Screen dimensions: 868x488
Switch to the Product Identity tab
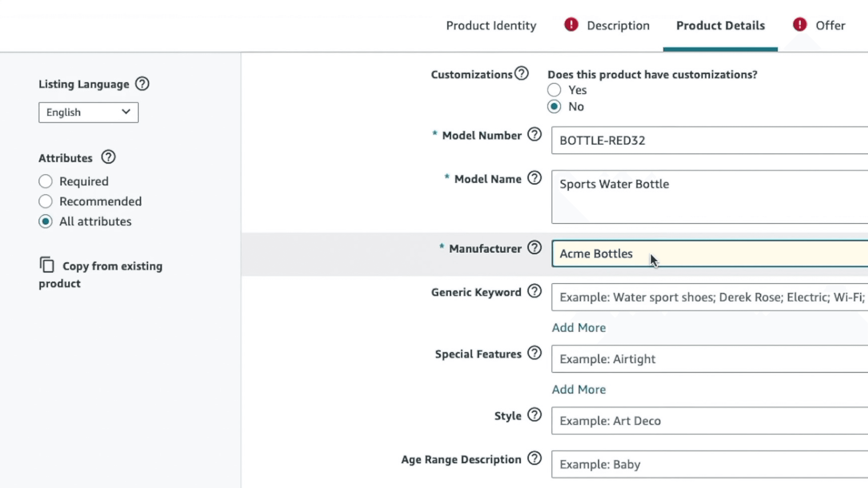click(491, 26)
